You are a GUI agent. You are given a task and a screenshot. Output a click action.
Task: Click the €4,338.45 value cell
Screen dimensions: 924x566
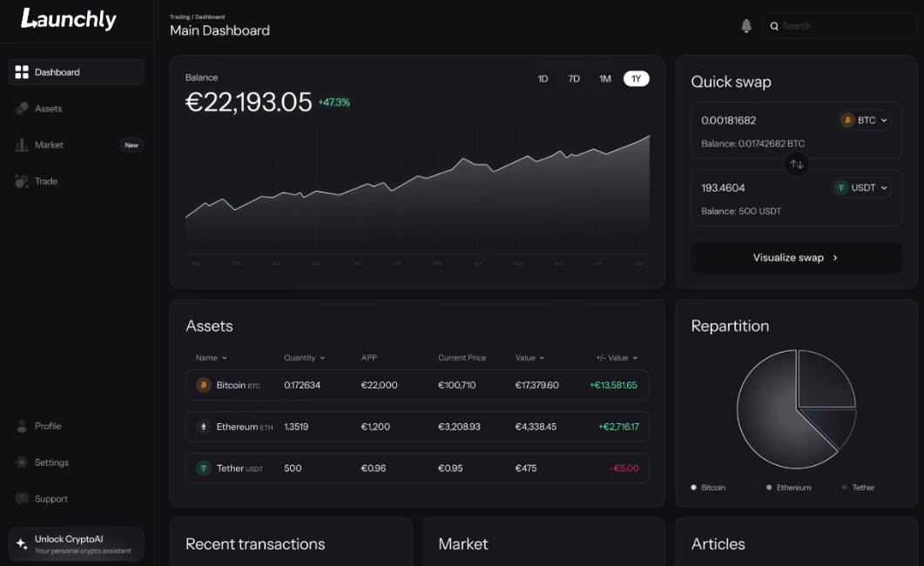[536, 427]
